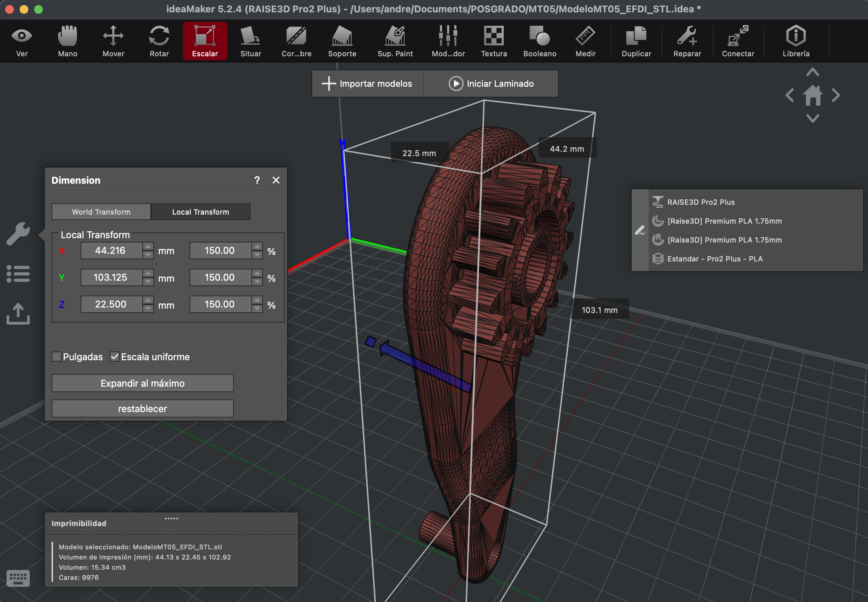Screen dimensions: 868x602
Task: Increase the X dimension stepper up arrow
Action: (x=148, y=247)
